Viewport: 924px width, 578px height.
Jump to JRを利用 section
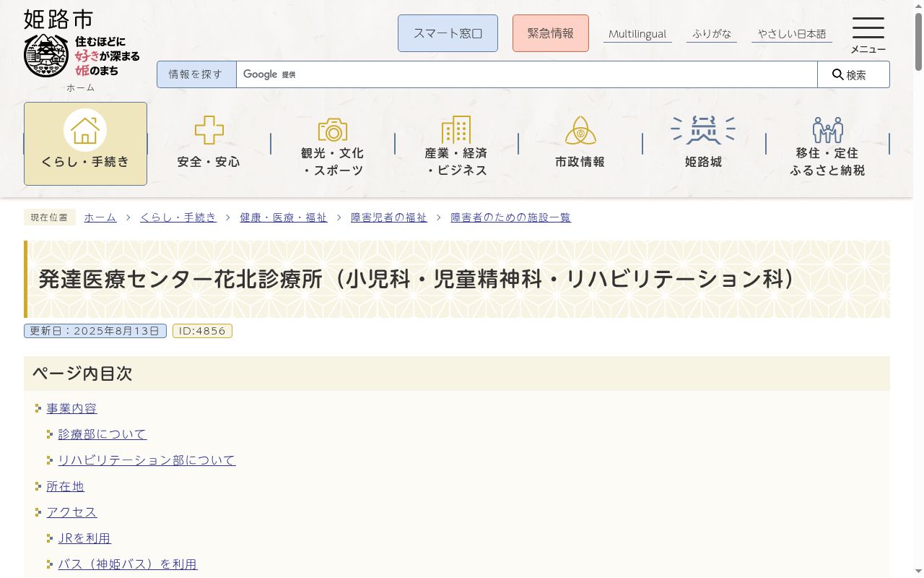[84, 538]
